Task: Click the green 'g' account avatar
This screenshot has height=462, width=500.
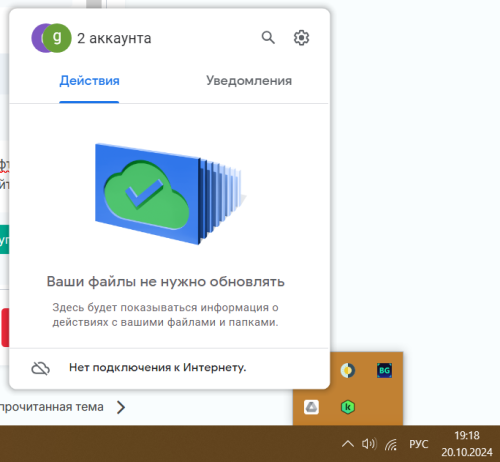Action: pyautogui.click(x=57, y=38)
